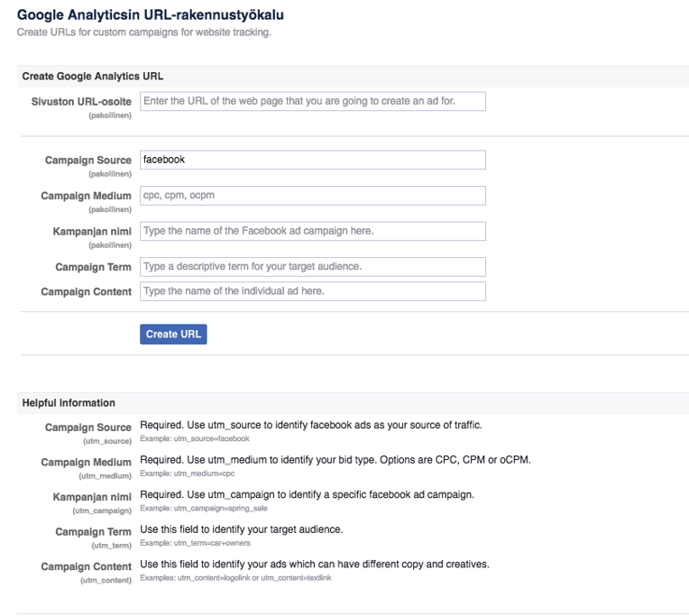This screenshot has height=616, width=689.
Task: Click the utm_campaign help description
Action: click(x=308, y=495)
